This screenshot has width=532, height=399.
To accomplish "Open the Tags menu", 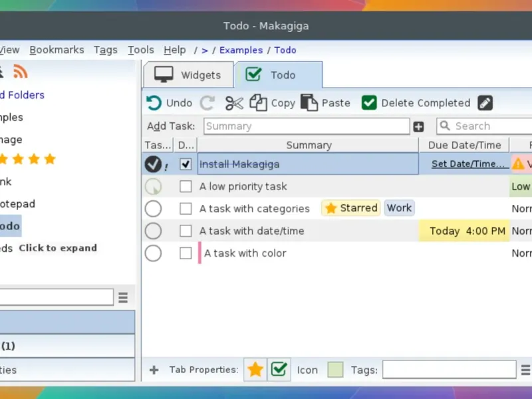I will point(106,50).
